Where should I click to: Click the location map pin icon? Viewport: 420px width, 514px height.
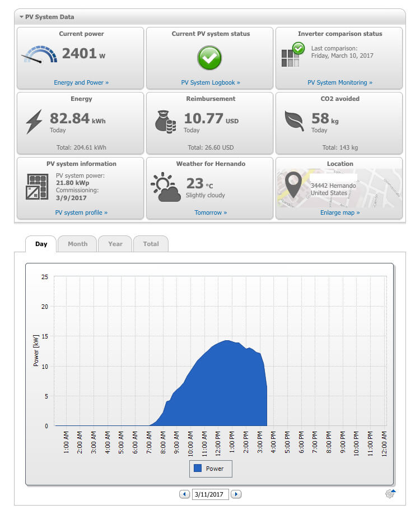[x=293, y=184]
